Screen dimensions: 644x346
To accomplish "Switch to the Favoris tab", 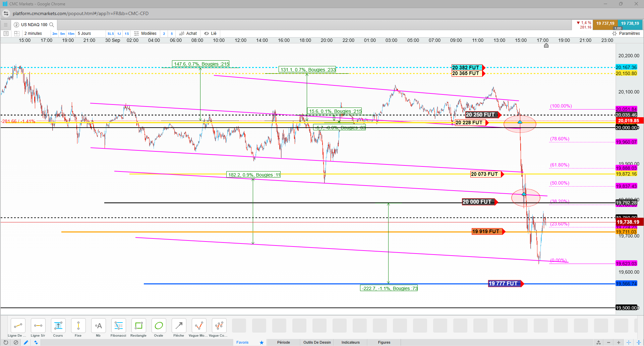I will pos(242,342).
